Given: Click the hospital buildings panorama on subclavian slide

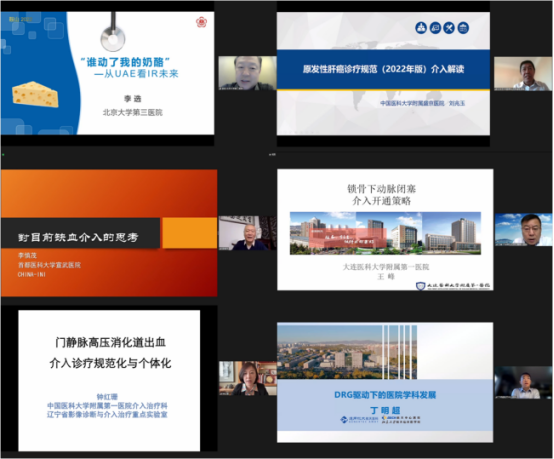Looking at the screenshot, I should (x=385, y=233).
